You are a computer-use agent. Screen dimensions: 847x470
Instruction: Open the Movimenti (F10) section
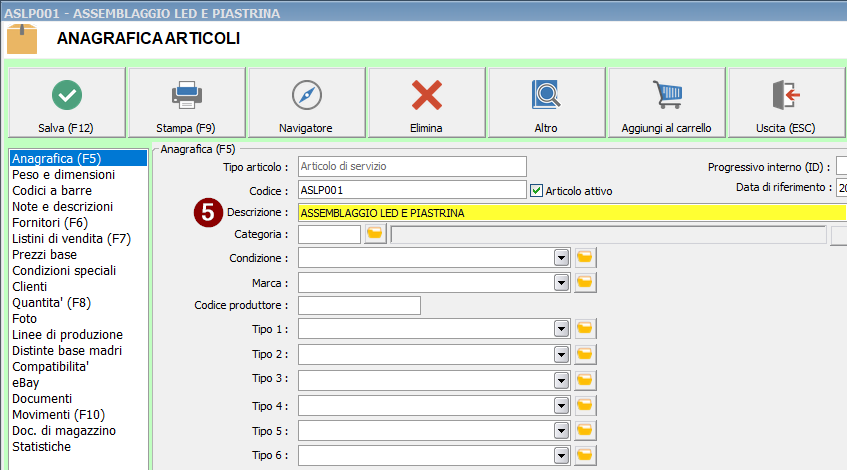click(x=58, y=415)
